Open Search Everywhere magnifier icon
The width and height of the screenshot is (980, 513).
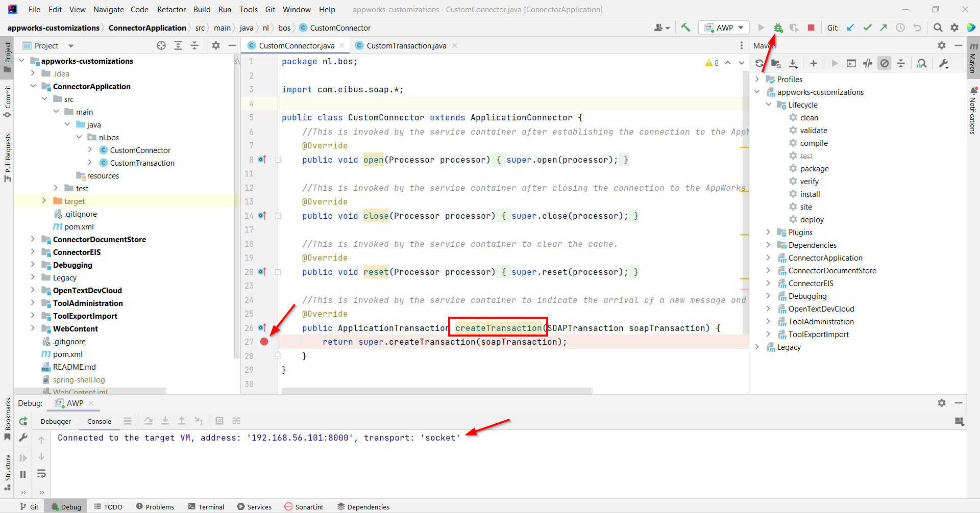tap(938, 28)
